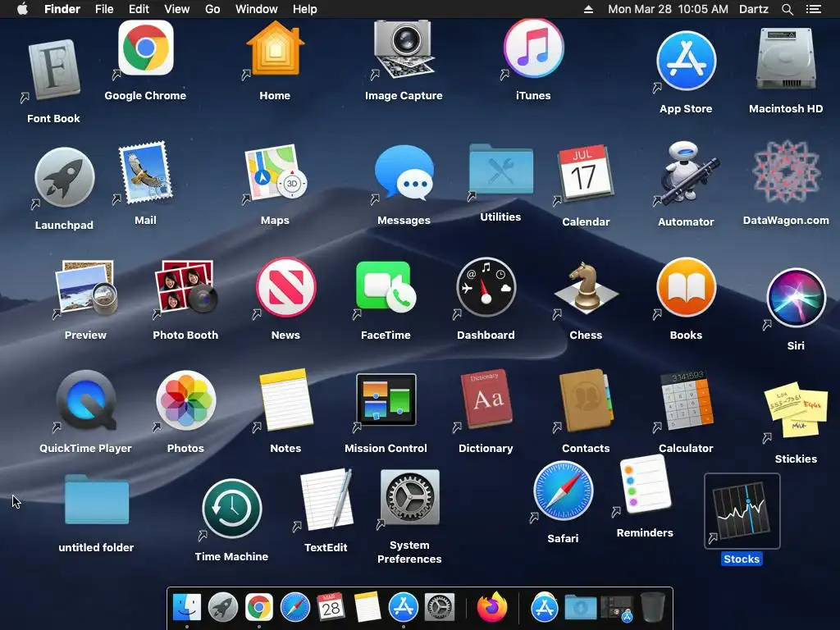Select the Time Machine desktop icon
This screenshot has width=840, height=630.
coord(232,509)
